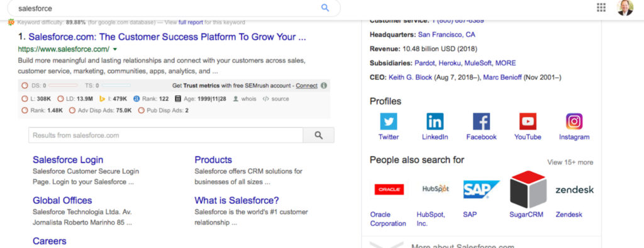The height and width of the screenshot is (248, 644).
Task: Open Salesforce Twitter profile icon
Action: tap(389, 121)
